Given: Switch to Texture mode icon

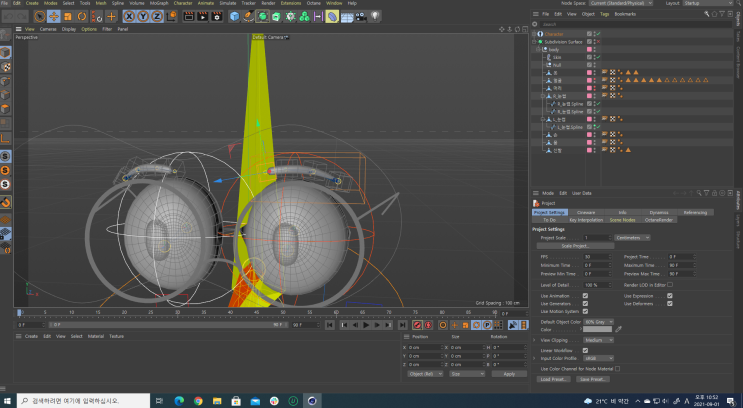Looking at the screenshot, I should coord(5,67).
